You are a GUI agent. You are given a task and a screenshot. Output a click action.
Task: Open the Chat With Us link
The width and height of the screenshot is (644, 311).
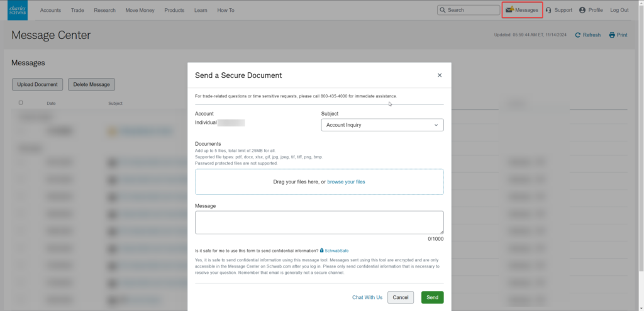point(367,297)
